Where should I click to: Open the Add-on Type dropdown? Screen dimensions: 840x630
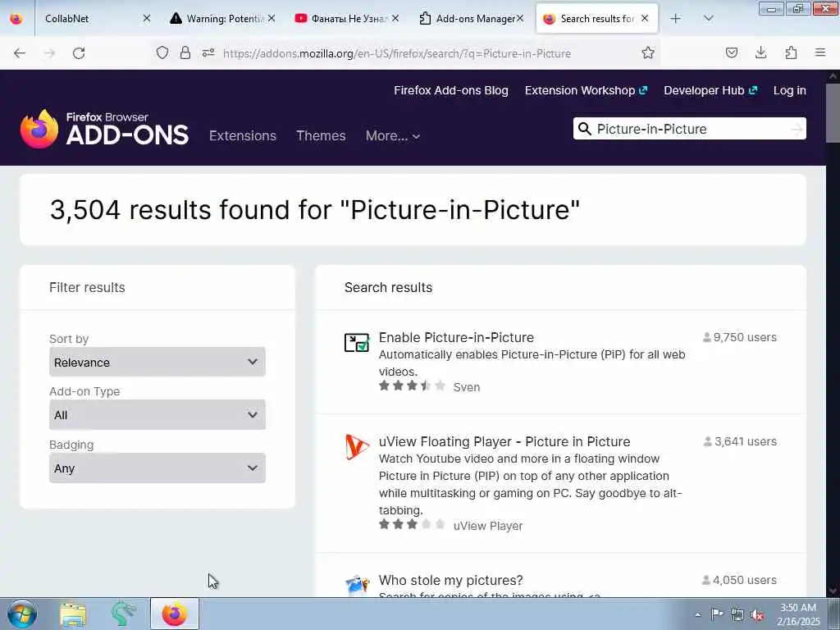click(157, 414)
